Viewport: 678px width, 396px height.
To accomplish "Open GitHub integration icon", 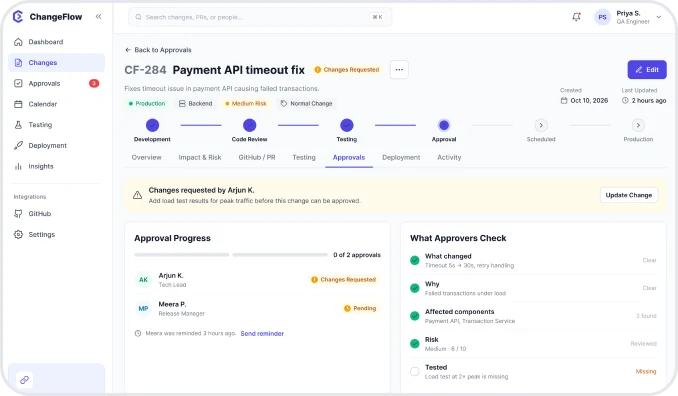I will 18,214.
